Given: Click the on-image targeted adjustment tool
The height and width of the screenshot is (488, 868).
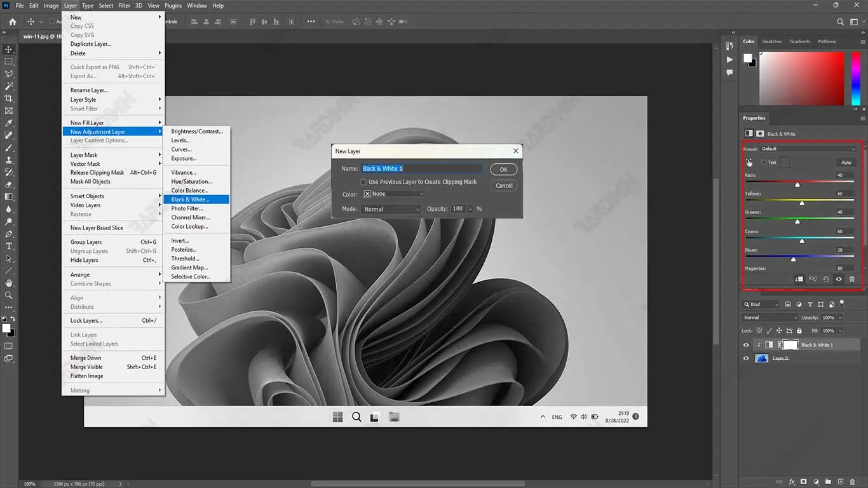Looking at the screenshot, I should tap(750, 163).
